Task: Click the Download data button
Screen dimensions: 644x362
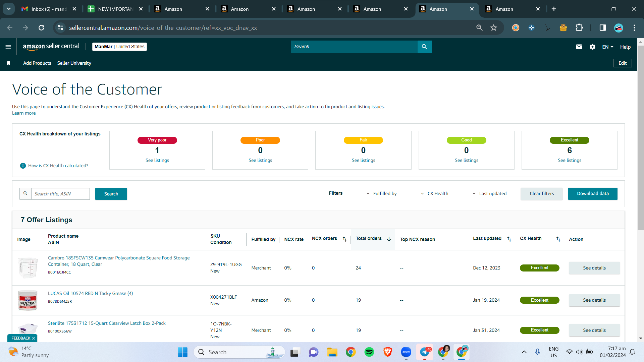Action: click(x=593, y=194)
